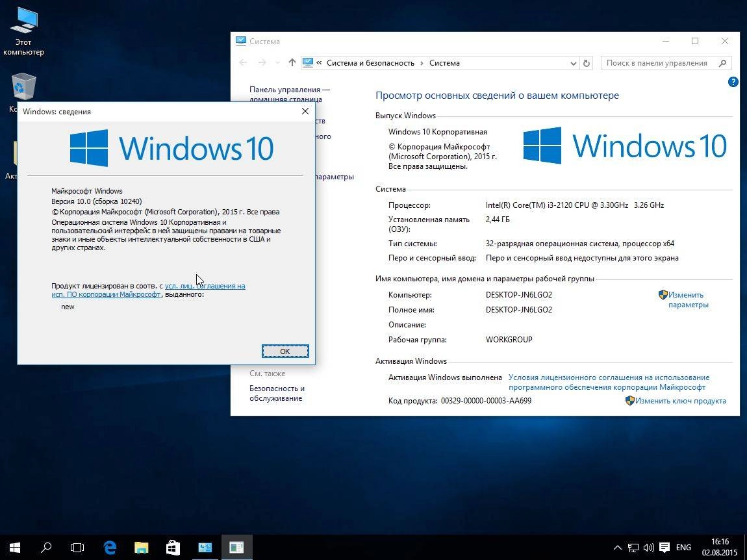The image size is (747, 560).
Task: Open 'Безопасность и обслуживание' link
Action: click(x=277, y=393)
